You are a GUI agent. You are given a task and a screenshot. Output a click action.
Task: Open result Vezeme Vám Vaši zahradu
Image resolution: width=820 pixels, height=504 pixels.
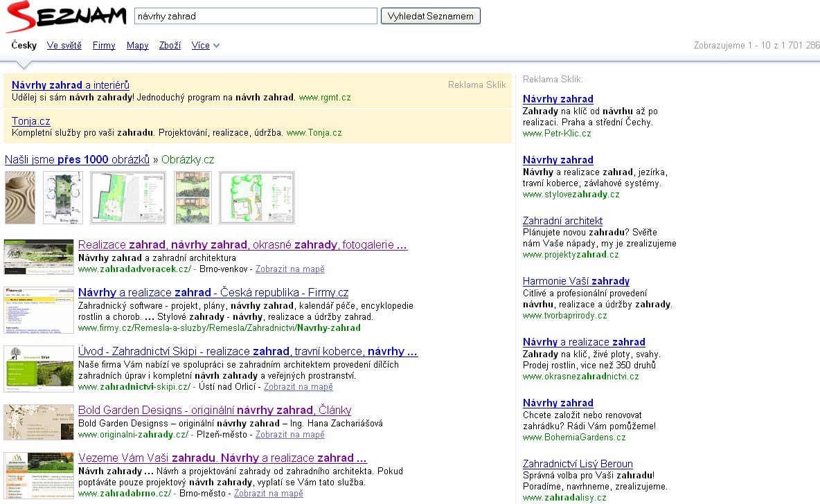pyautogui.click(x=222, y=458)
